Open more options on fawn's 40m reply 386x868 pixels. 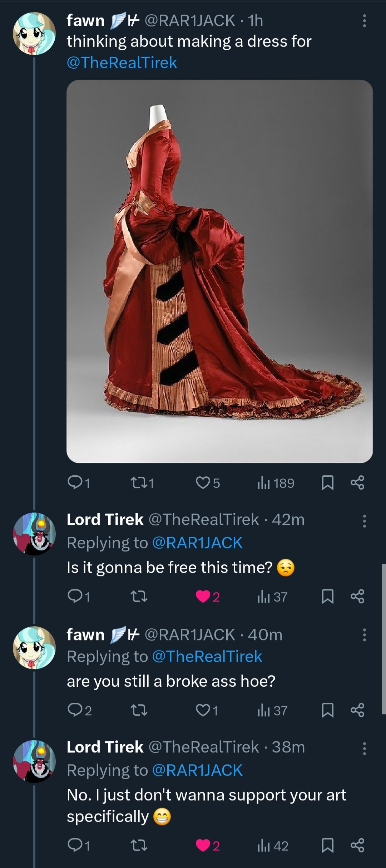coord(364,635)
